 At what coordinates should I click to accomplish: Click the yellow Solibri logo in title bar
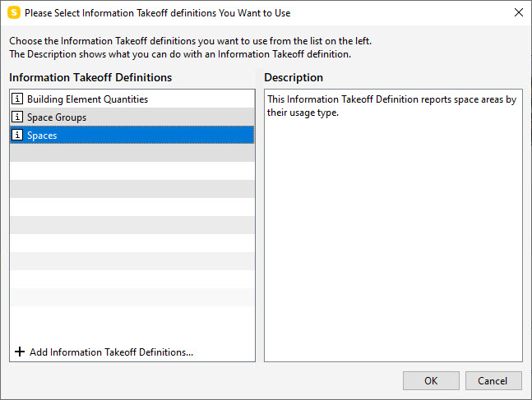pos(14,12)
